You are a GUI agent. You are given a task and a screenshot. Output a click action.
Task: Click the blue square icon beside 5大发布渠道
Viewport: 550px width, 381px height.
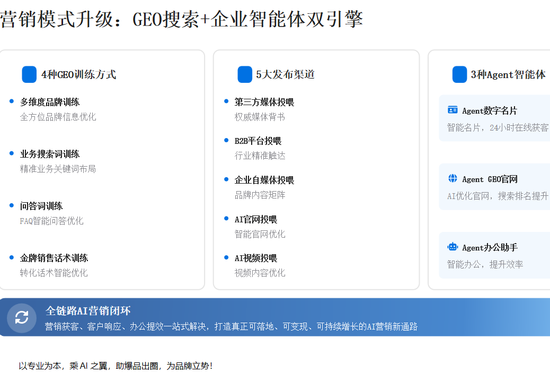pyautogui.click(x=245, y=74)
